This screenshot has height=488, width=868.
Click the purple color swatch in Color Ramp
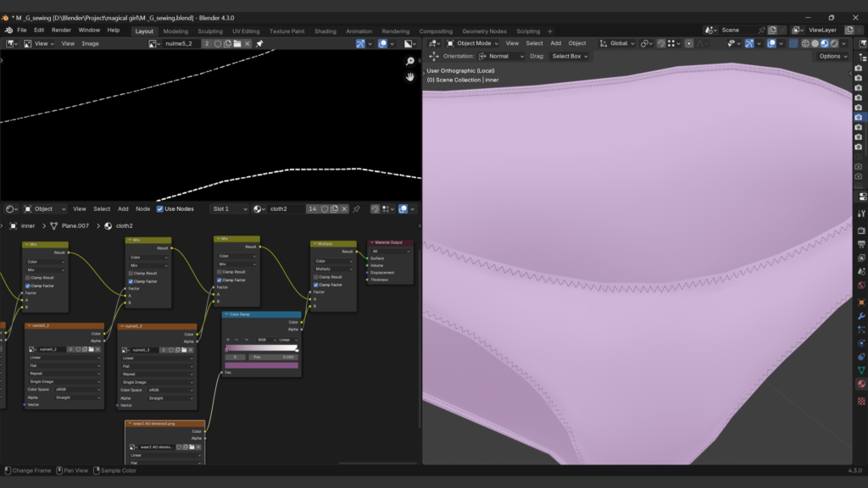261,365
